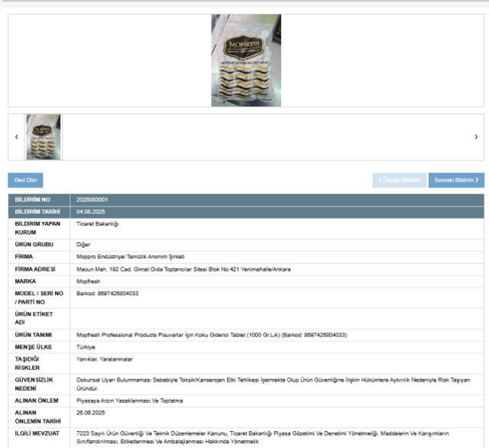Click the firm address text
Screen dimensions: 489x448
click(x=183, y=269)
